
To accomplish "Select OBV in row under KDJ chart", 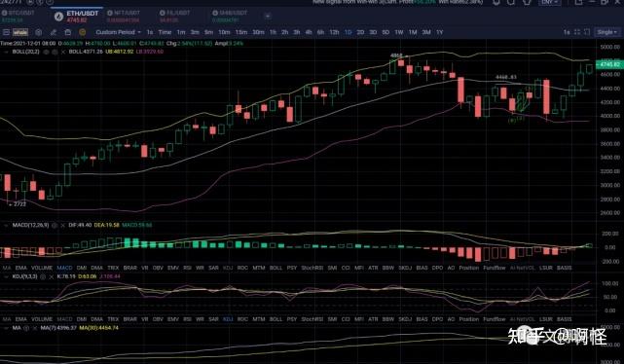I will [158, 319].
